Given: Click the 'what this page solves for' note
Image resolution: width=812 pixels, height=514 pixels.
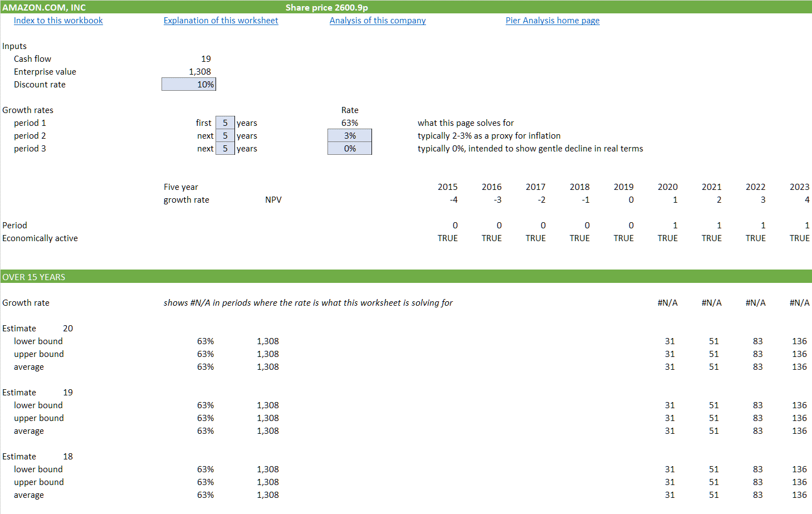Looking at the screenshot, I should click(466, 123).
